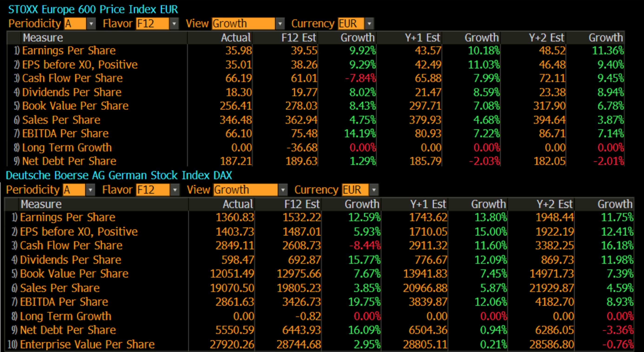Click DAX Book Value Per Share row

74,274
